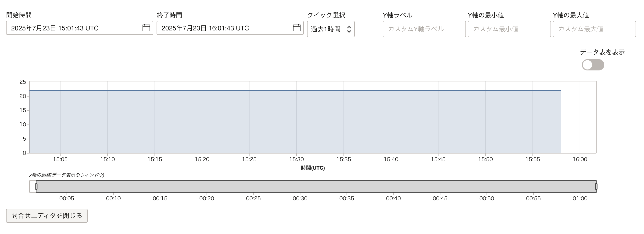The height and width of the screenshot is (234, 644).
Task: Click the blue data line at 15:45
Action: (x=438, y=91)
